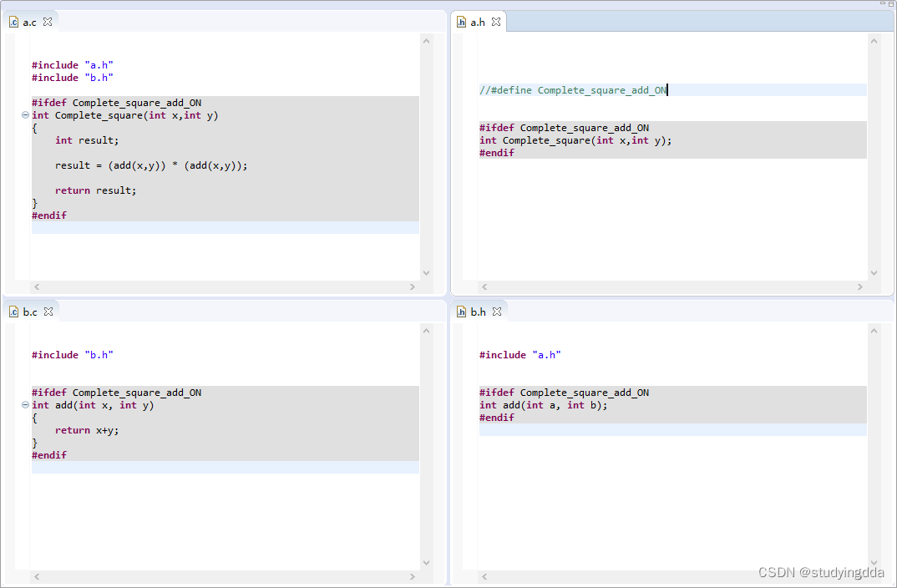Click #ifdef Complete_square_add_ON line in a.c
897x588 pixels.
point(117,103)
